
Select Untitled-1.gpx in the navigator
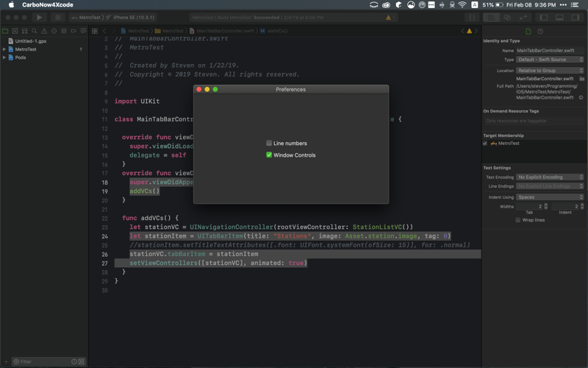(x=31, y=41)
